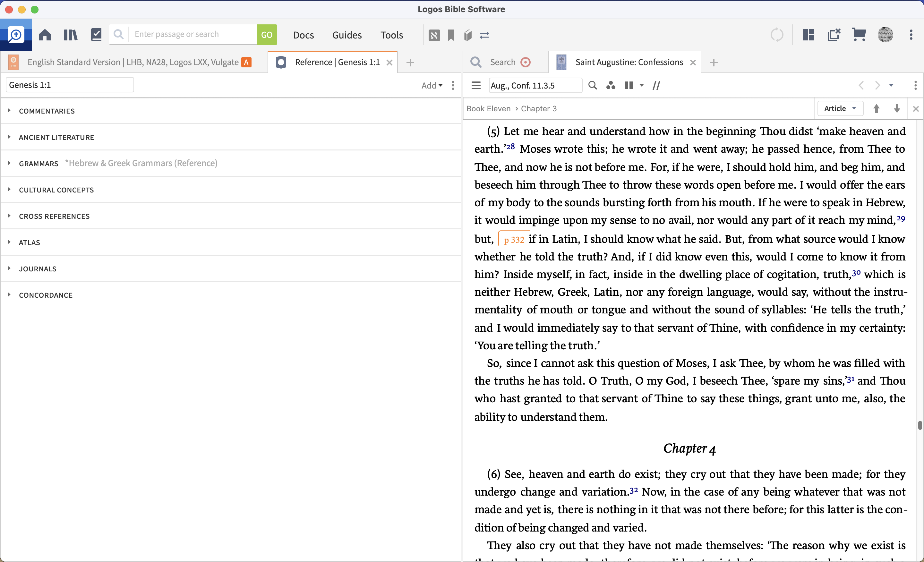The width and height of the screenshot is (924, 562).
Task: Open the Add dropdown in guide
Action: coord(432,85)
